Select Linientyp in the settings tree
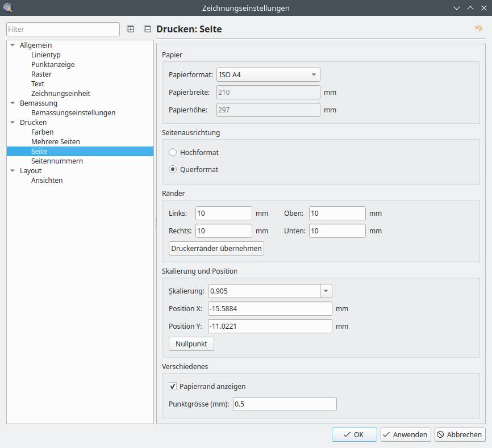492x448 pixels. pyautogui.click(x=46, y=55)
